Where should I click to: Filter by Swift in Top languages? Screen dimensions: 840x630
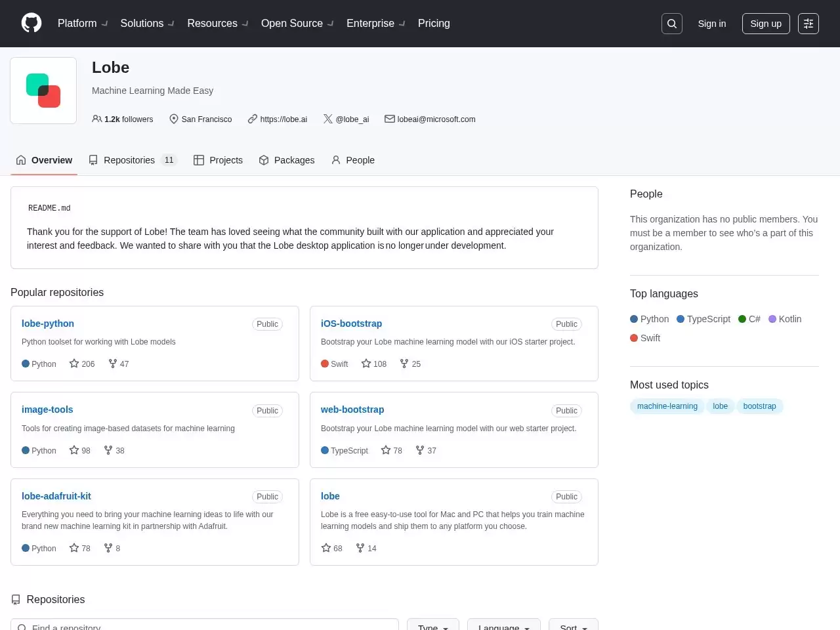[x=645, y=338]
